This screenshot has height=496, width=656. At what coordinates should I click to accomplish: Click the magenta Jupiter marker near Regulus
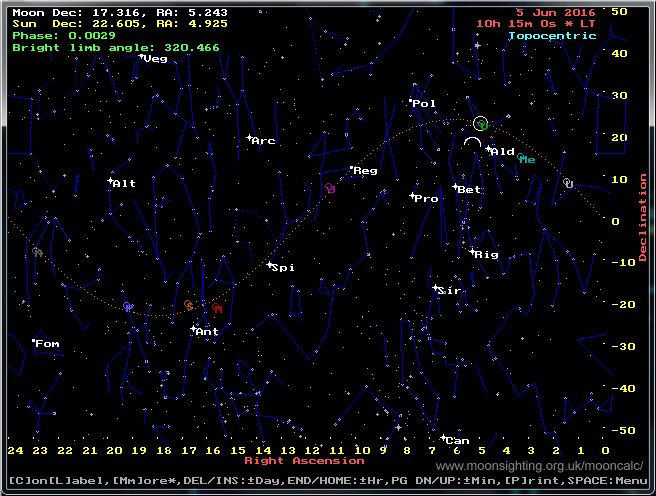[331, 188]
